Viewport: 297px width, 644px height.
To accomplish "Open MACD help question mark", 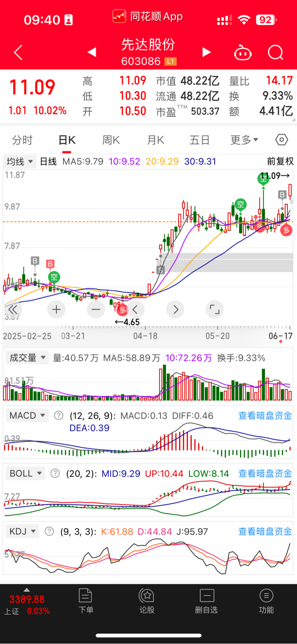I will [x=58, y=416].
